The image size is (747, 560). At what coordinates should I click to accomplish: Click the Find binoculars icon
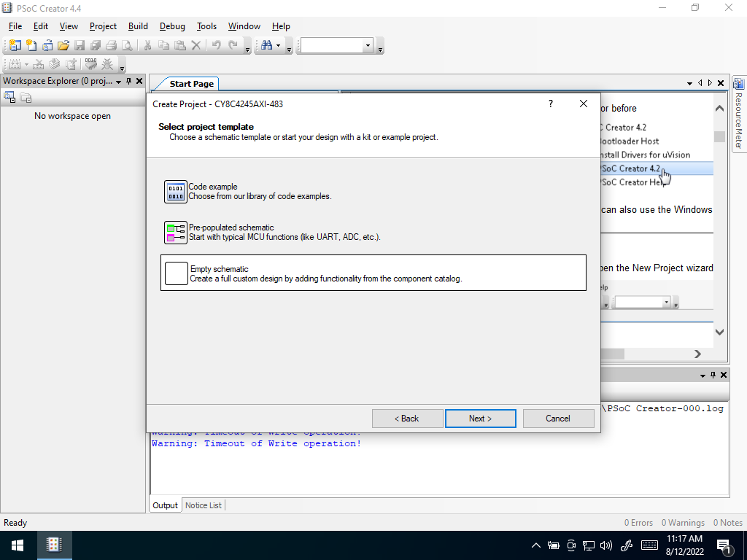(266, 45)
